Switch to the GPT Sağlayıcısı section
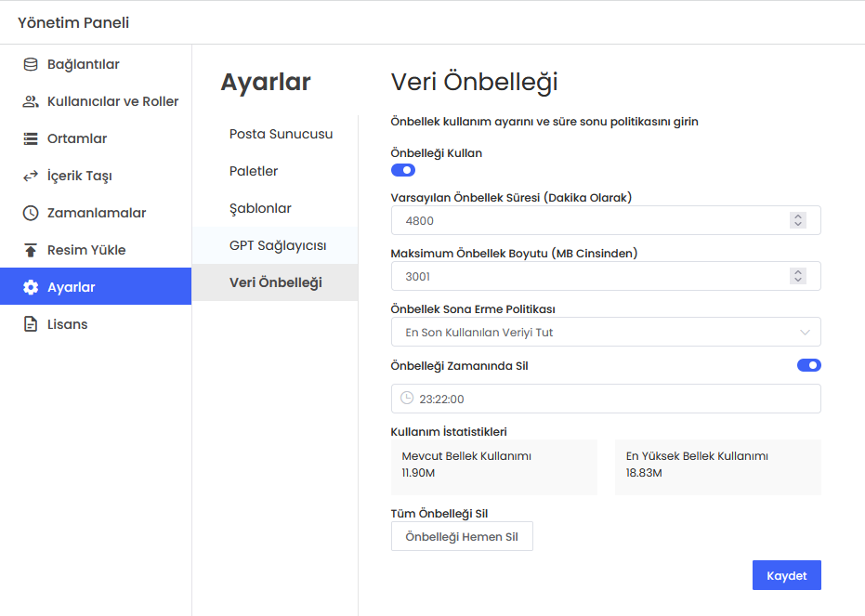This screenshot has width=865, height=616. point(278,245)
